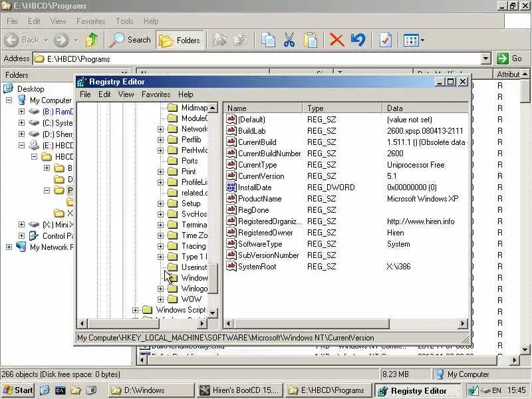The height and width of the screenshot is (399, 532).
Task: Select the InstallDate DWORD value icon
Action: [x=231, y=188]
